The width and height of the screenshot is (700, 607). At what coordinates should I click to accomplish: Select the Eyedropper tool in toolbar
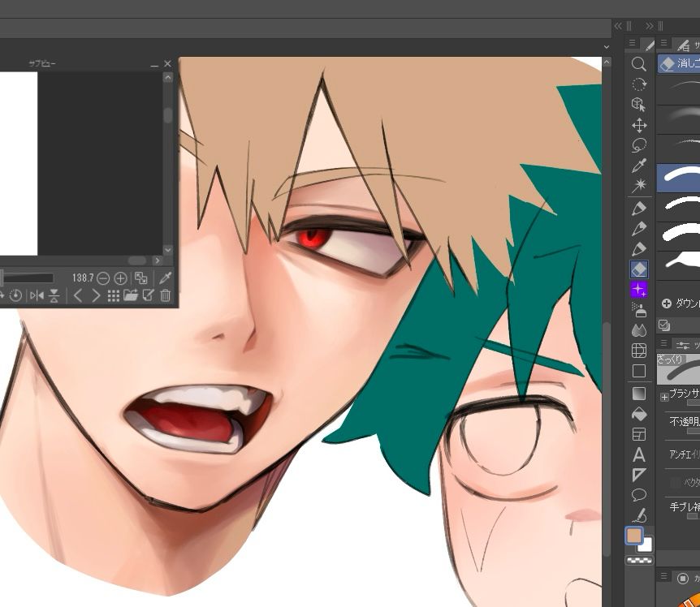coord(639,166)
